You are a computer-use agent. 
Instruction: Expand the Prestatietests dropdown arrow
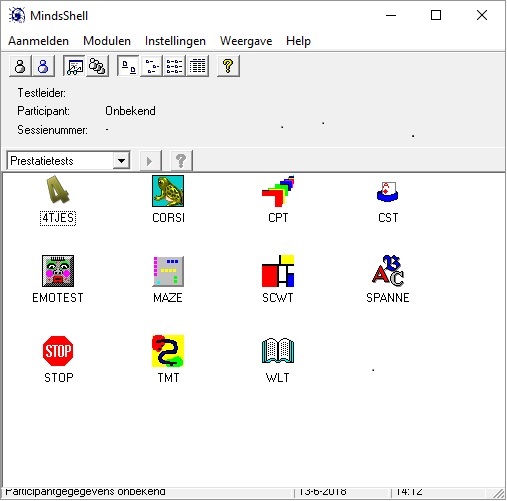pyautogui.click(x=121, y=161)
